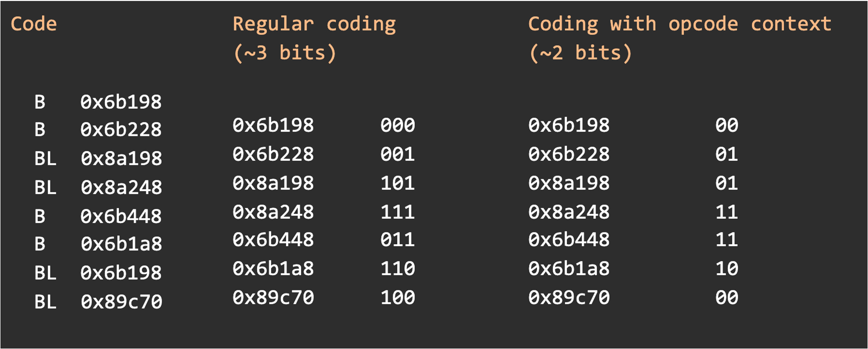Click the 'BL 0x8a248' instruction
This screenshot has height=349, width=868.
(98, 188)
